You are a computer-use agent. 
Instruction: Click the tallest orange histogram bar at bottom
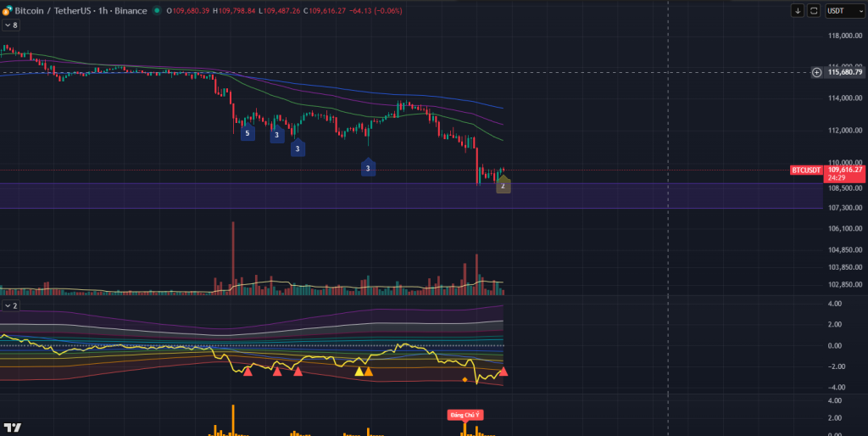233,419
